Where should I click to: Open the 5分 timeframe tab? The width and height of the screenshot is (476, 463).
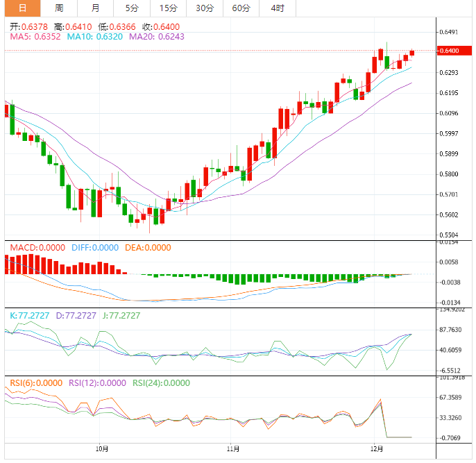click(x=132, y=8)
